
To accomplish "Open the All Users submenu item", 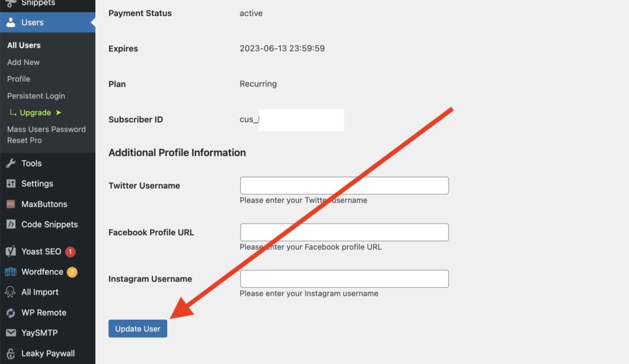I will click(24, 45).
